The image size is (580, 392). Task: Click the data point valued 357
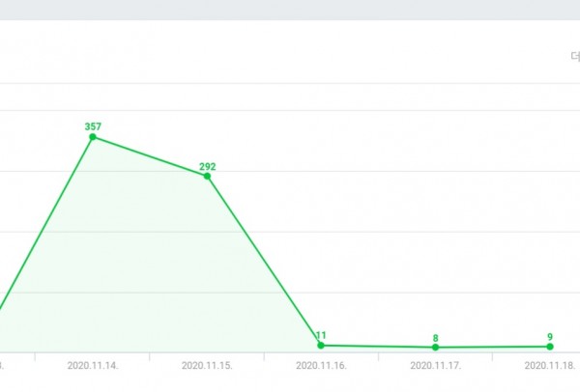click(93, 137)
